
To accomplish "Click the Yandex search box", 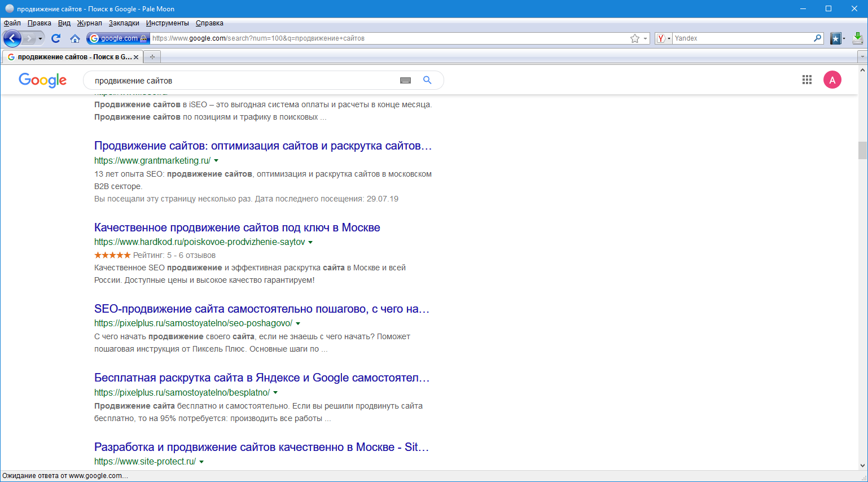I will point(742,38).
